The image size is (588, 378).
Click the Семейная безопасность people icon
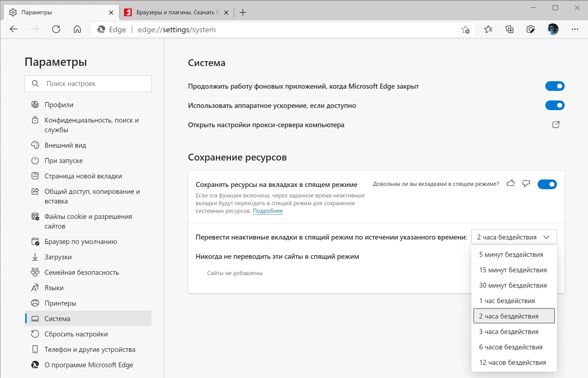pyautogui.click(x=35, y=272)
